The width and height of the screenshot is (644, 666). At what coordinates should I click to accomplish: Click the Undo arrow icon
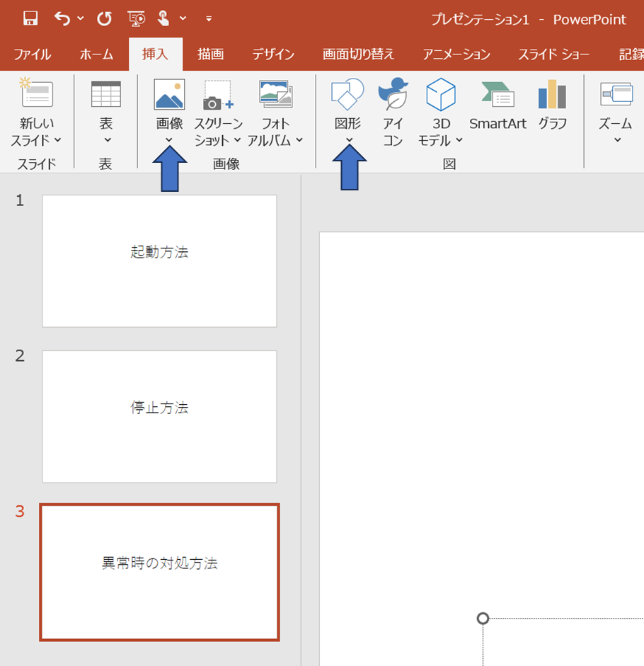(63, 18)
